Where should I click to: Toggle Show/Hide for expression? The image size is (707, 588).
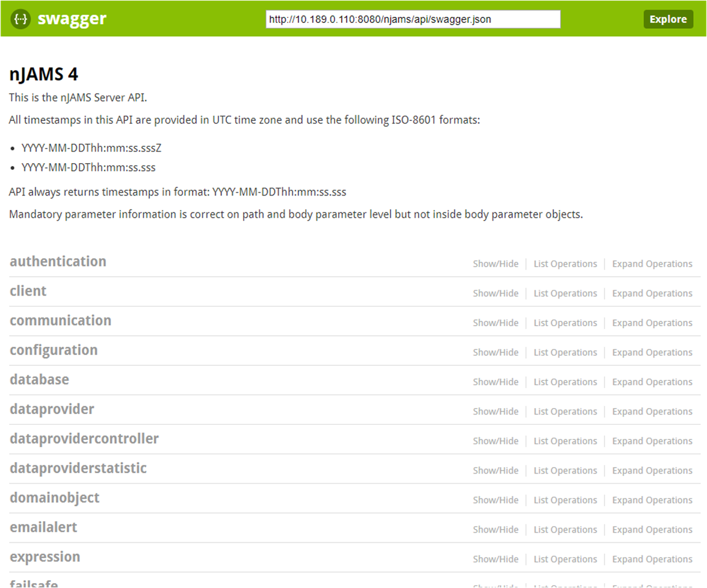click(496, 559)
